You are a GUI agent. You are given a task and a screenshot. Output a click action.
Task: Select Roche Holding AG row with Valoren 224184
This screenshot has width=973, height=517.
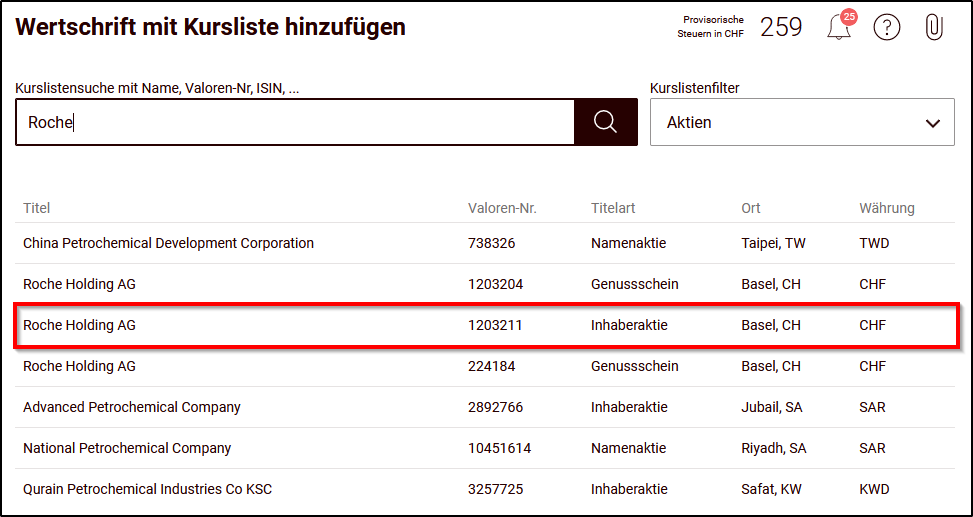(x=485, y=366)
